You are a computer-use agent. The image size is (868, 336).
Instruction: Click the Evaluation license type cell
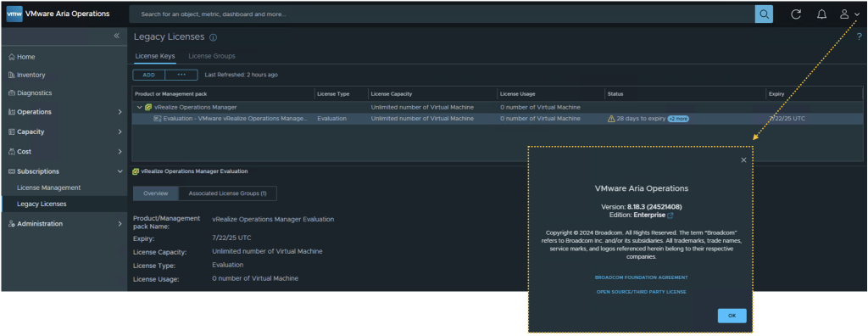tap(331, 119)
